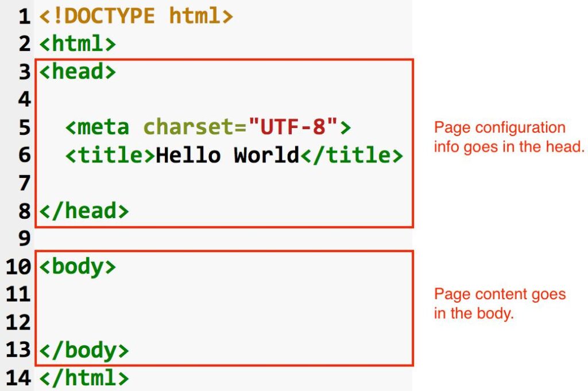Click line number 11 in the gutter

[18, 295]
